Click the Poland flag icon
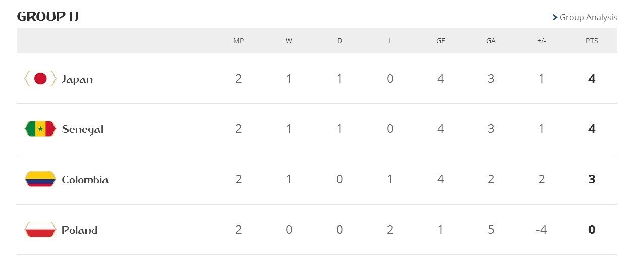Viewport: 644px width, 265px height. [40, 230]
